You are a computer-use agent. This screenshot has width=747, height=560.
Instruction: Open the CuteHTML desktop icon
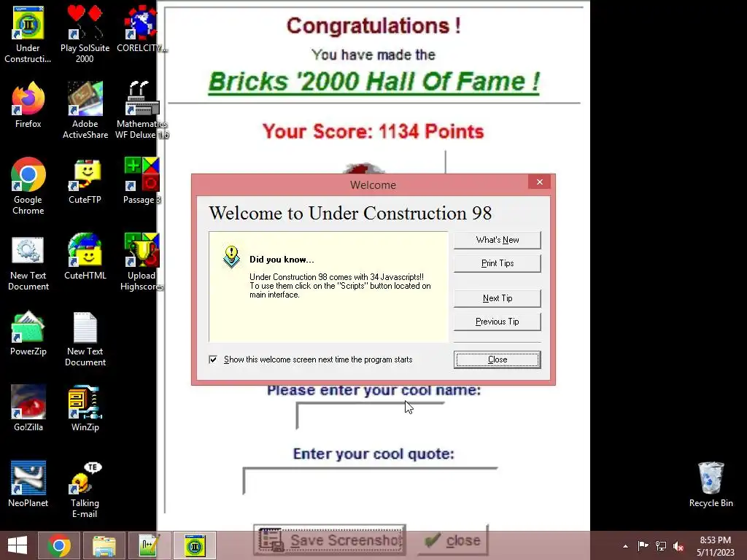tap(85, 257)
